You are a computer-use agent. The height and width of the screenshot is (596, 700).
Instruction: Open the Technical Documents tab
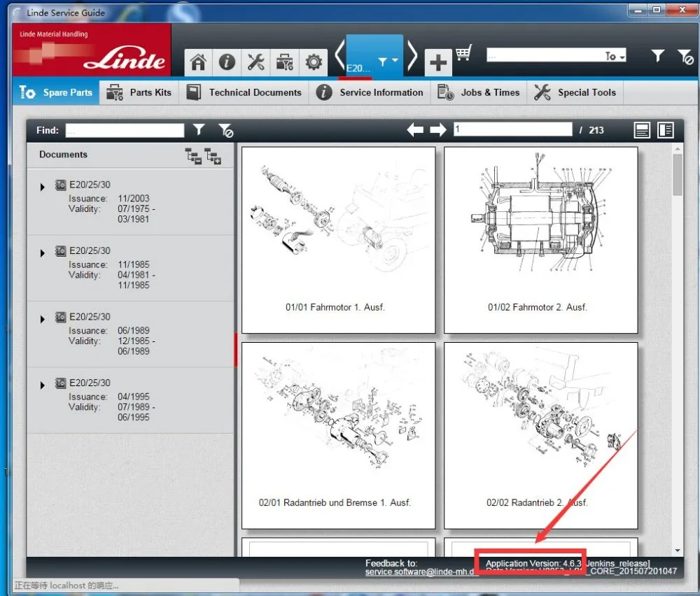point(244,92)
